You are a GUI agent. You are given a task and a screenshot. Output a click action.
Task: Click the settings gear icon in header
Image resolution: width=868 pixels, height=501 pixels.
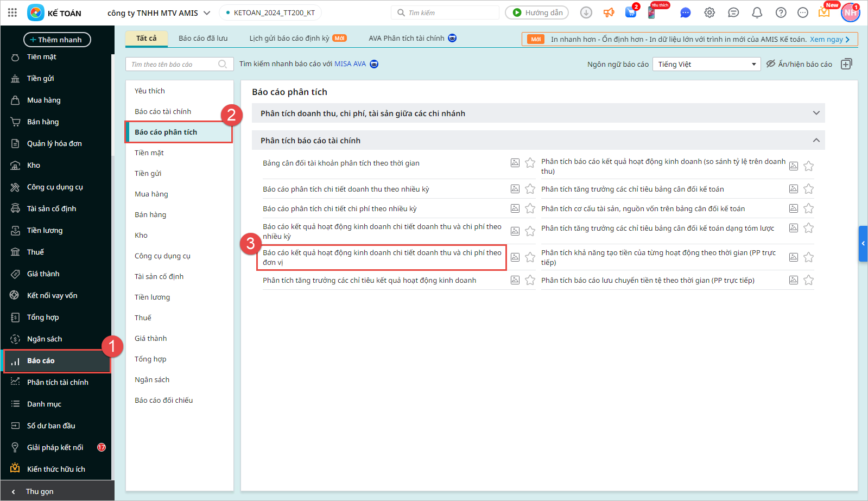click(x=709, y=12)
